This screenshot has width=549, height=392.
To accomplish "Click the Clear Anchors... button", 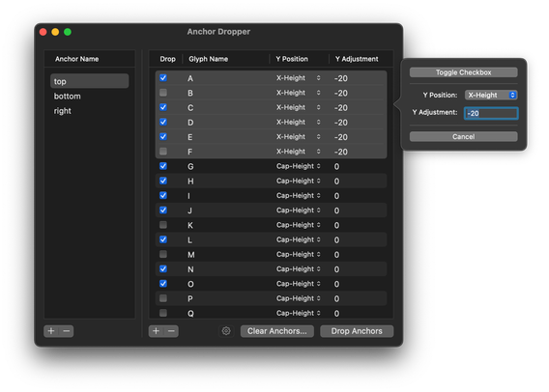I will pos(277,331).
